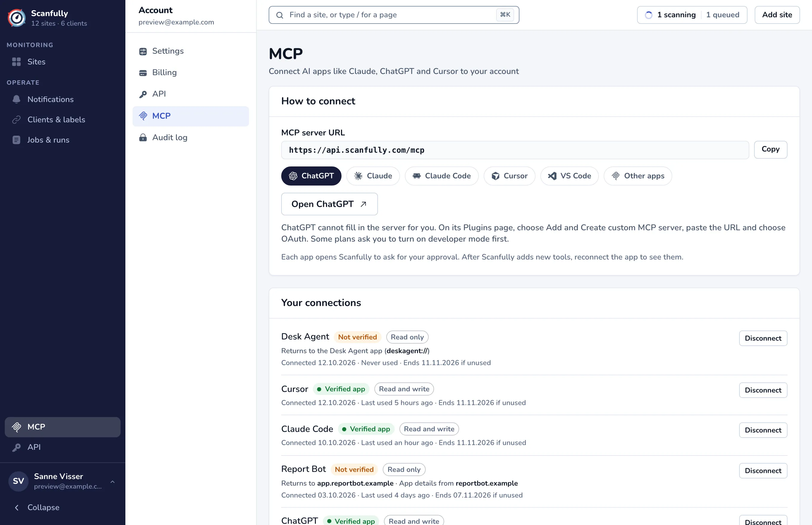Disconnect the Claude Code connection
Viewport: 812px width, 525px height.
[763, 430]
